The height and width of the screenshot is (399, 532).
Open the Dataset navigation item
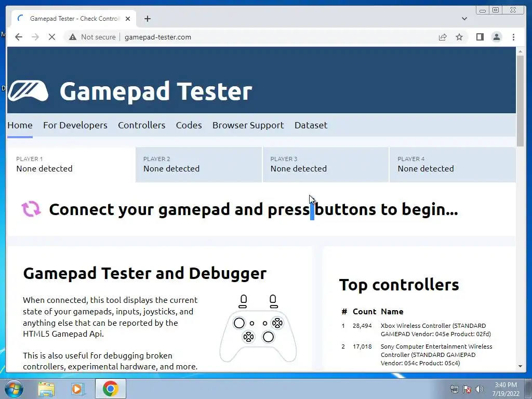[x=311, y=125]
